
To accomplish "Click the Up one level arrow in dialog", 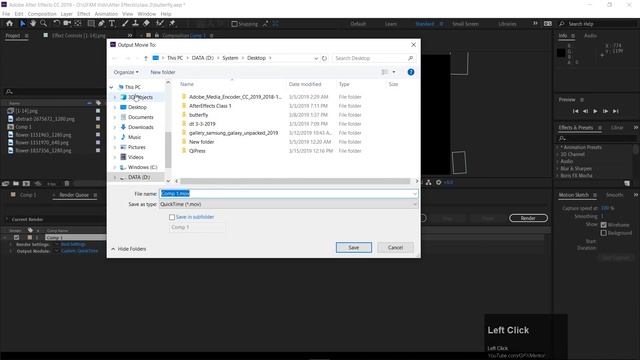I will [145, 58].
